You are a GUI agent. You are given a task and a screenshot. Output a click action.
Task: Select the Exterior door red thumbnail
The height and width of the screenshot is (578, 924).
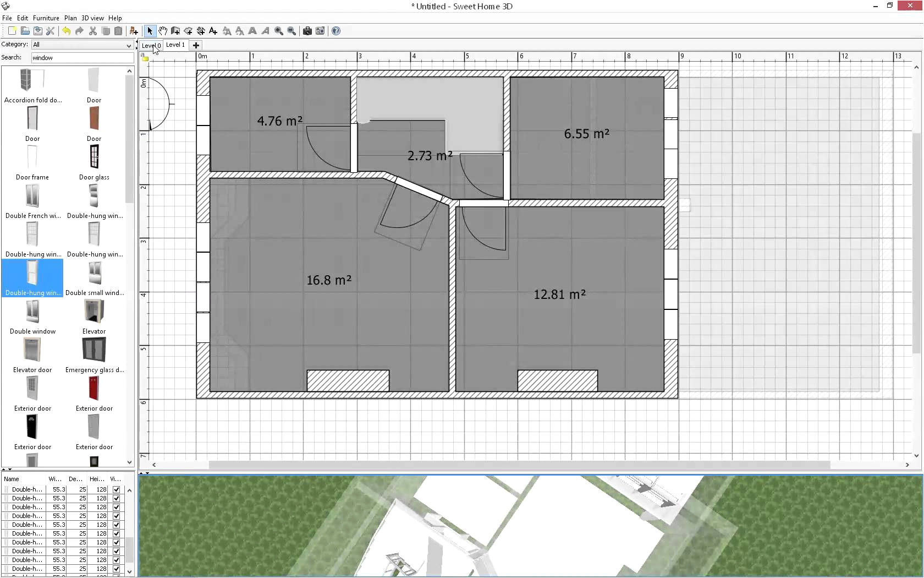[94, 389]
